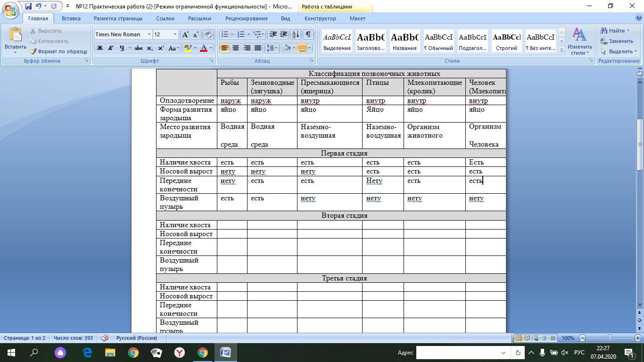This screenshot has width=644, height=362.
Task: Toggle show paragraph marks (¶)
Action: pyautogui.click(x=308, y=34)
